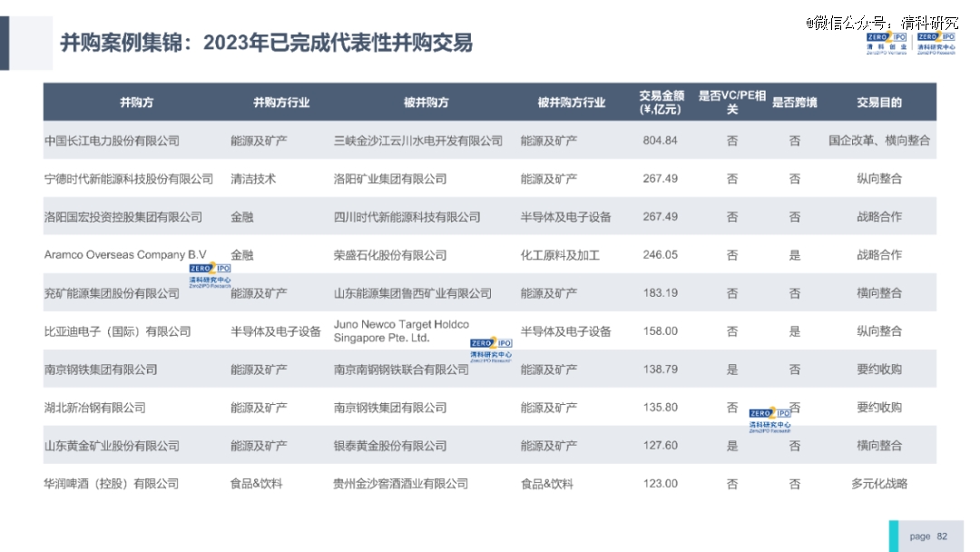Click the 并购方行业 column header
The height and width of the screenshot is (552, 980).
click(x=281, y=103)
